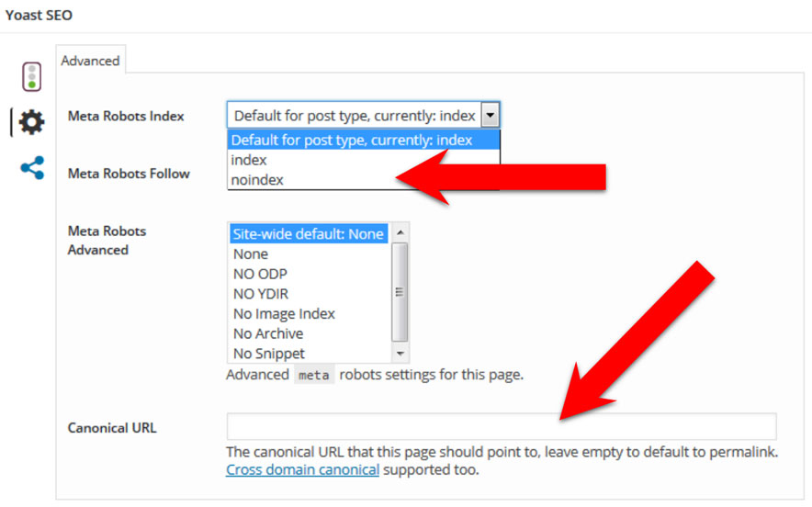Open the traffic light content analysis icon

[x=32, y=76]
